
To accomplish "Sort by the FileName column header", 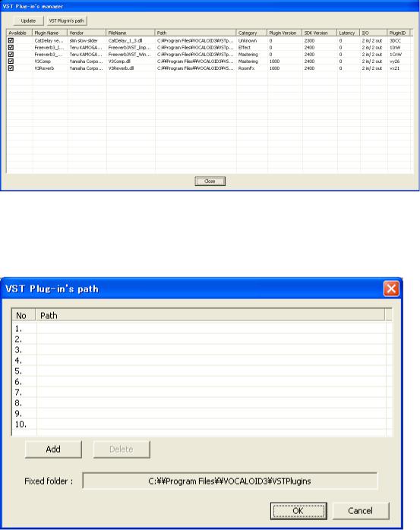I will 131,33.
